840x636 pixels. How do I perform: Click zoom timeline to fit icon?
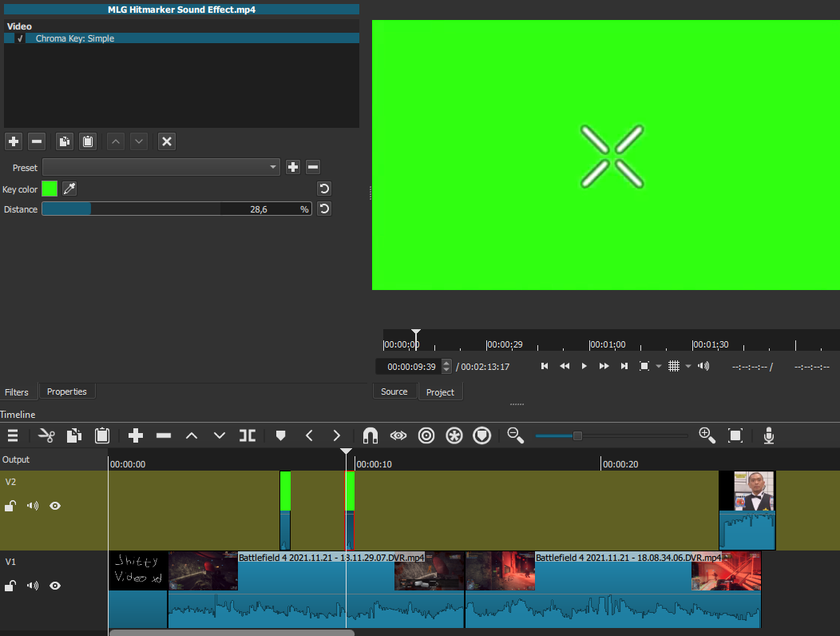pyautogui.click(x=735, y=435)
